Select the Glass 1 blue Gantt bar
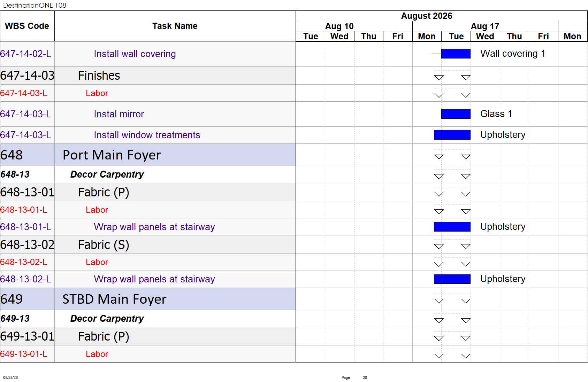This screenshot has height=382, width=588. point(456,114)
